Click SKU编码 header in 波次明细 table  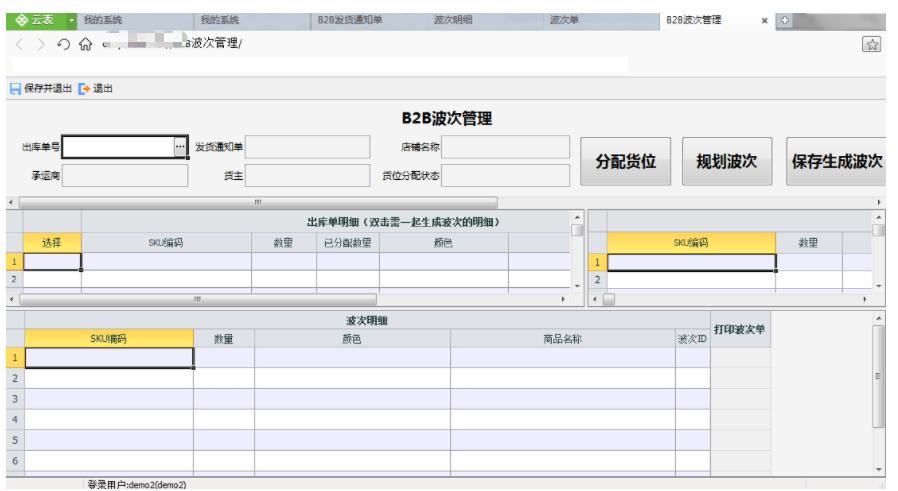coord(109,339)
